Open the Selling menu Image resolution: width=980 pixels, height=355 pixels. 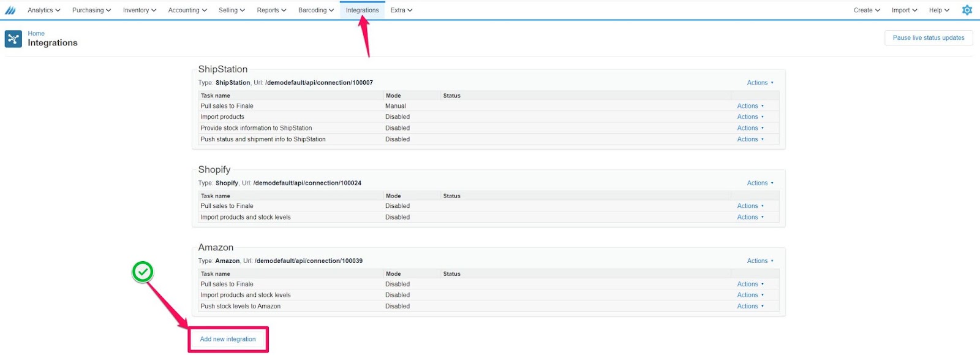click(x=232, y=10)
